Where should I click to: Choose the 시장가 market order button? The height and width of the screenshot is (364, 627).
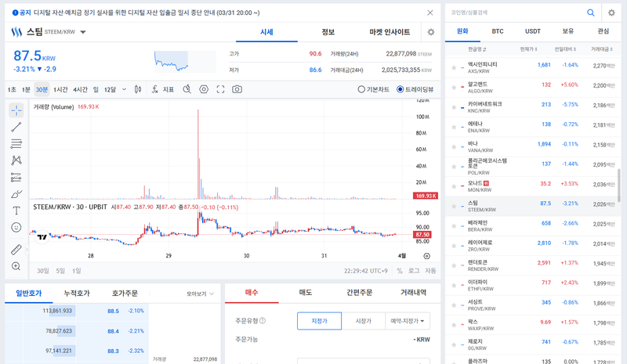click(363, 320)
